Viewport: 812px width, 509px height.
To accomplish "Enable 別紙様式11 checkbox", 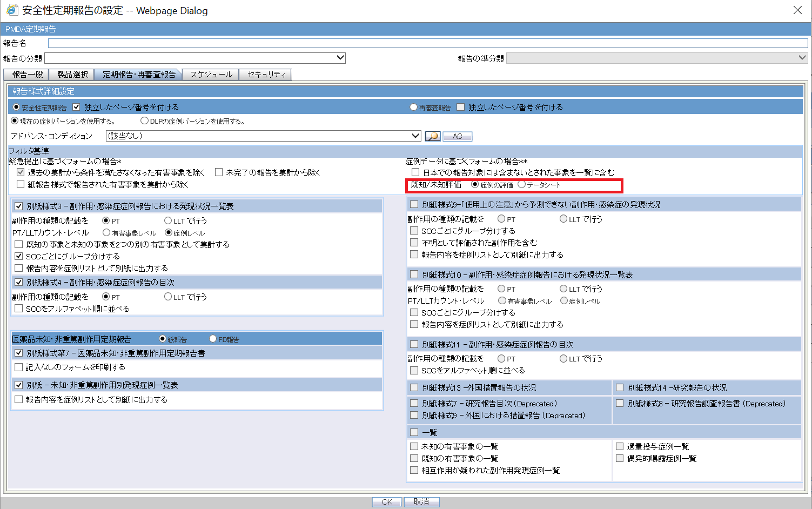I will 414,344.
